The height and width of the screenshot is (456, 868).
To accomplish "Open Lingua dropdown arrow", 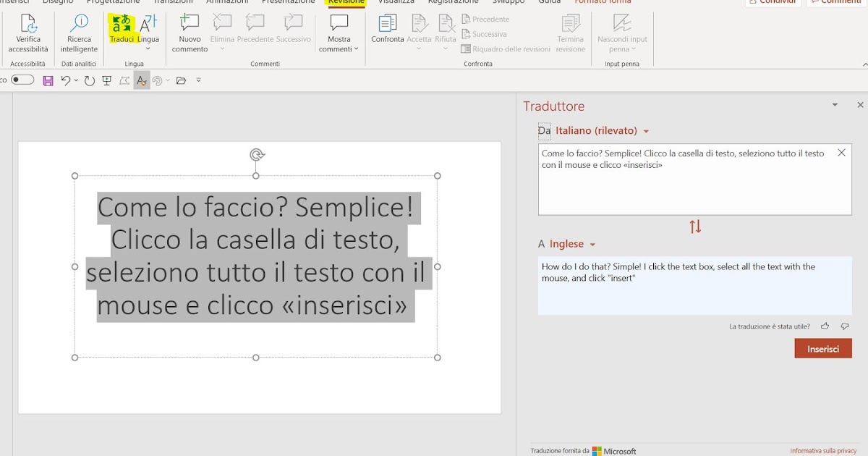I will [x=148, y=48].
